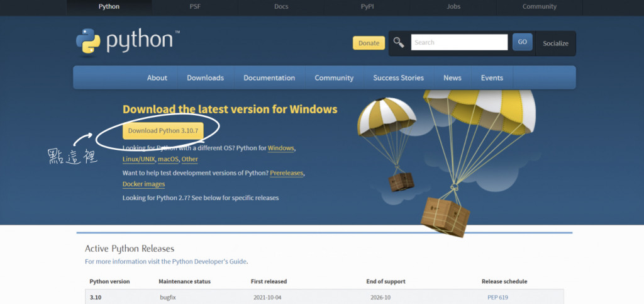Click the 2026-10 end of support cell
The height and width of the screenshot is (304, 644).
(x=382, y=297)
